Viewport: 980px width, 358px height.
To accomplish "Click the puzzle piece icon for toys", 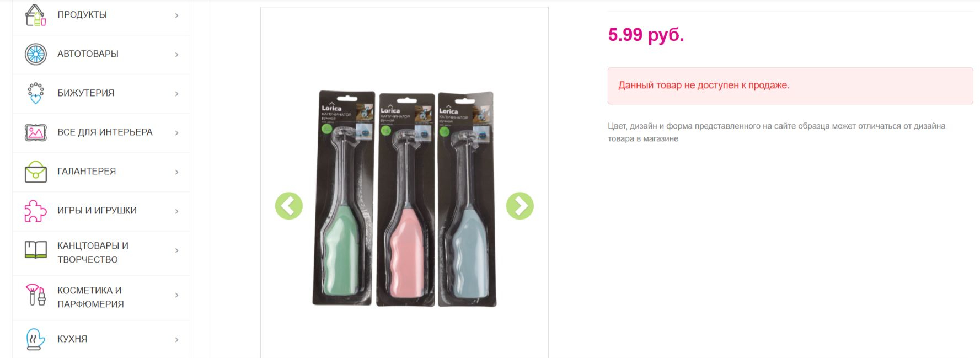I will pyautogui.click(x=35, y=211).
